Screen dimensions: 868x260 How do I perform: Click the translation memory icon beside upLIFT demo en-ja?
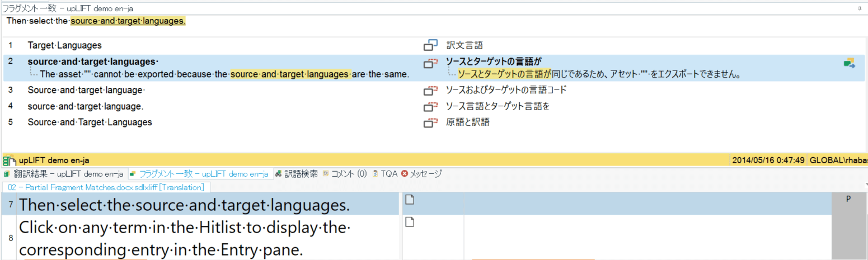pyautogui.click(x=10, y=160)
